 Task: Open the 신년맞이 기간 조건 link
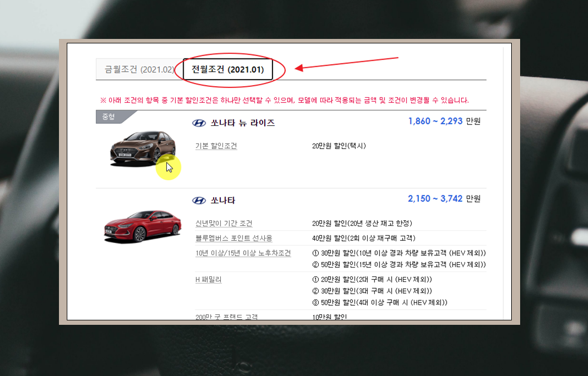(224, 224)
